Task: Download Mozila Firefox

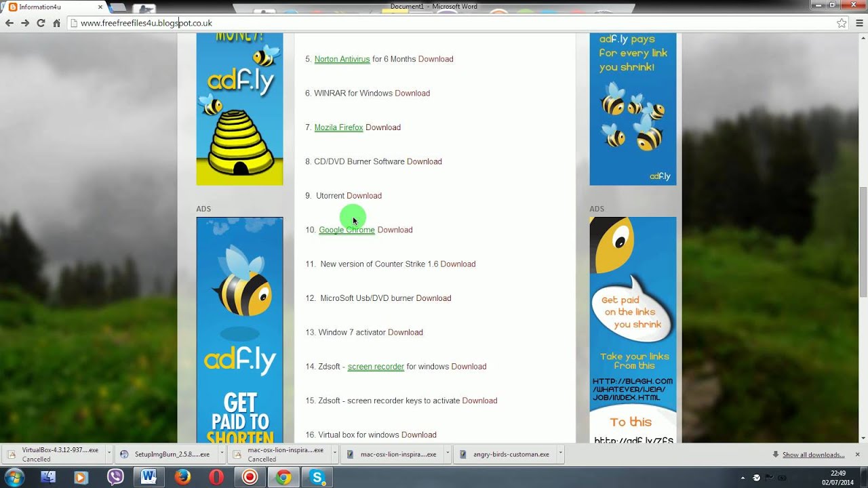Action: tap(383, 127)
